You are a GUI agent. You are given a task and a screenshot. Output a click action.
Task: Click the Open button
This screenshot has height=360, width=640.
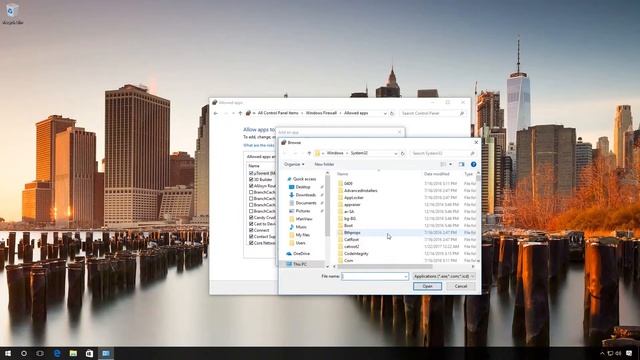[x=427, y=286]
